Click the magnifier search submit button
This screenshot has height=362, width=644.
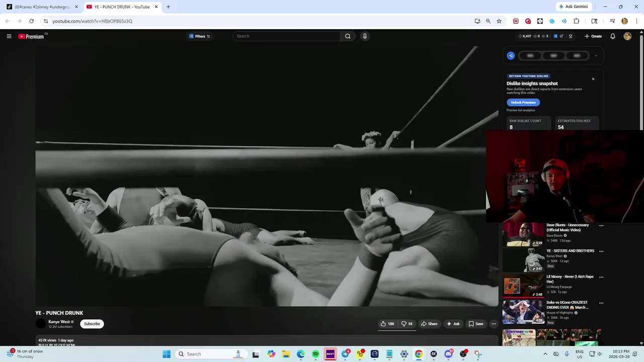click(348, 36)
